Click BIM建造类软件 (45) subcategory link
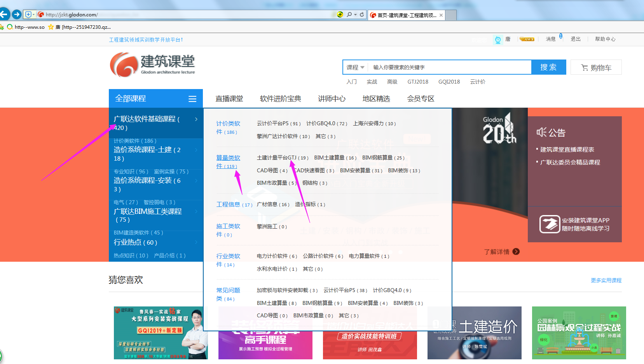The height and width of the screenshot is (364, 644). point(138,233)
